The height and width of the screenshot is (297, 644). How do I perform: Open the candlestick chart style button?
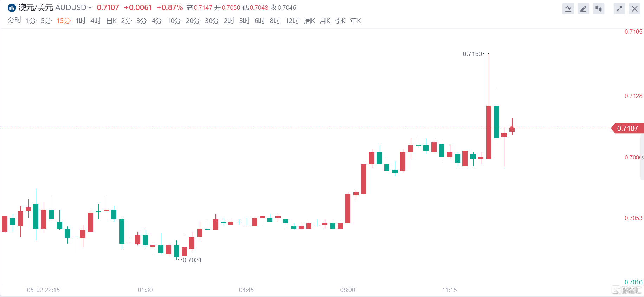coord(598,9)
